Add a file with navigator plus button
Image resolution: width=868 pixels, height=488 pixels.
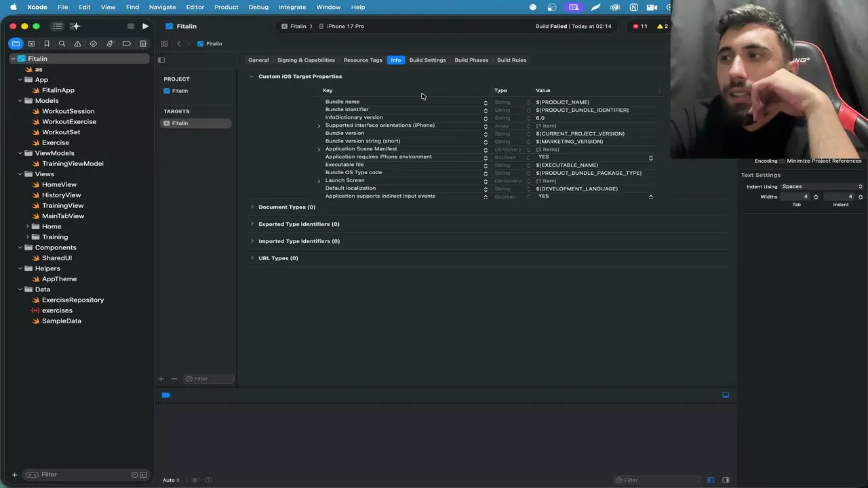coord(14,474)
